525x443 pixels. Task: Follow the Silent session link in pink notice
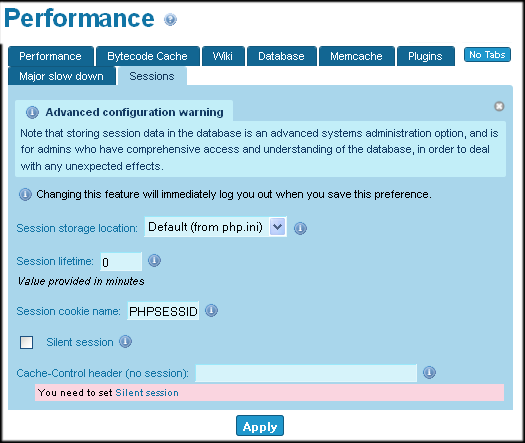(147, 392)
